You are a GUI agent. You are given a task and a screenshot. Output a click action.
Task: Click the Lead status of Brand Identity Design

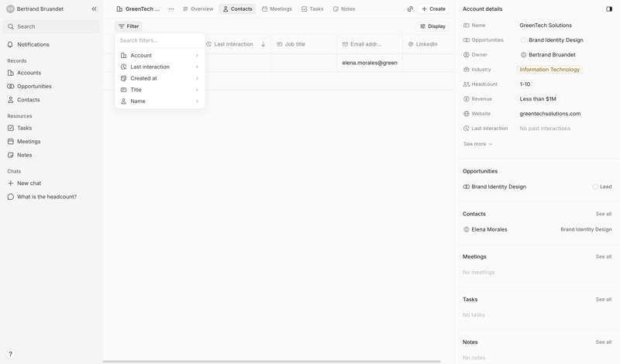pyautogui.click(x=602, y=187)
